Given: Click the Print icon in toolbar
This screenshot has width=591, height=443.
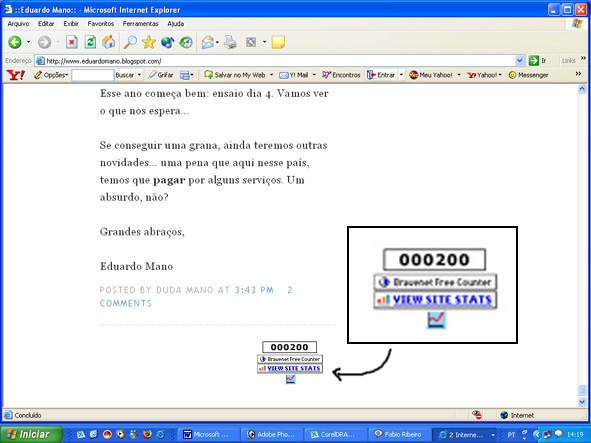Looking at the screenshot, I should click(230, 42).
